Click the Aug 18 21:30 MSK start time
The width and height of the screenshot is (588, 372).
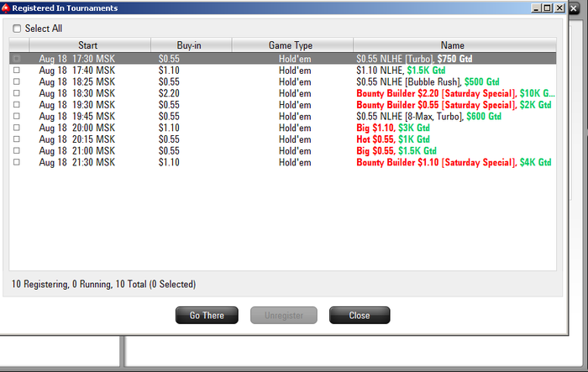point(77,162)
